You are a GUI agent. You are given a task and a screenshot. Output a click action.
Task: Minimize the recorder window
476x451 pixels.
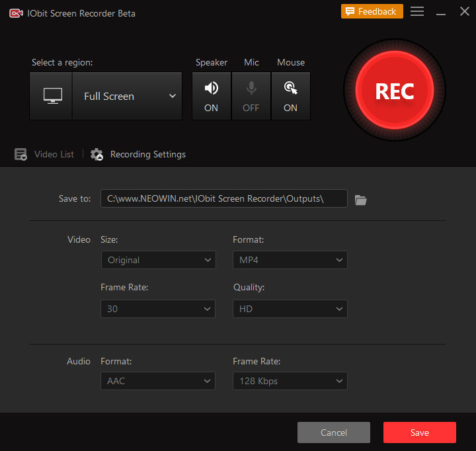coord(440,12)
